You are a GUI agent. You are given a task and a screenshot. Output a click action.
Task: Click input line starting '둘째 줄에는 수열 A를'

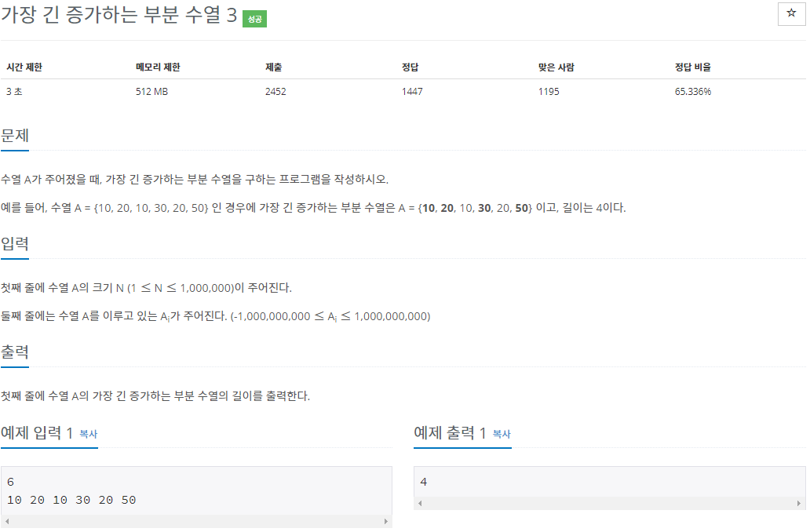(216, 317)
